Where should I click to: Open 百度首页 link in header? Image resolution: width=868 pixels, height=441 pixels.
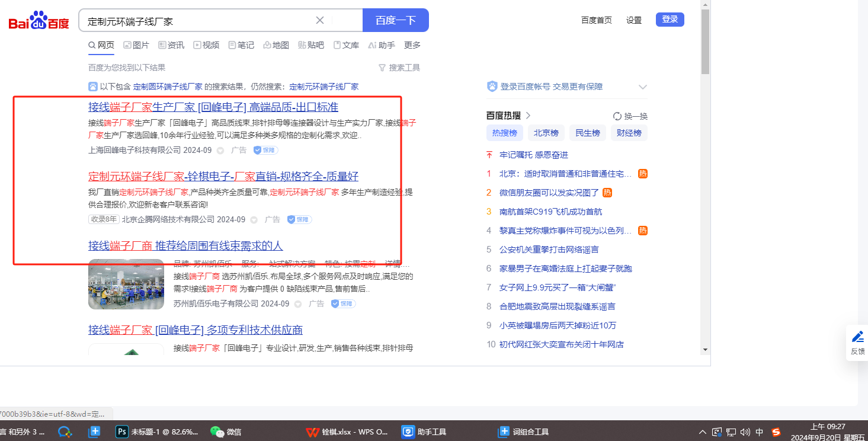point(597,20)
